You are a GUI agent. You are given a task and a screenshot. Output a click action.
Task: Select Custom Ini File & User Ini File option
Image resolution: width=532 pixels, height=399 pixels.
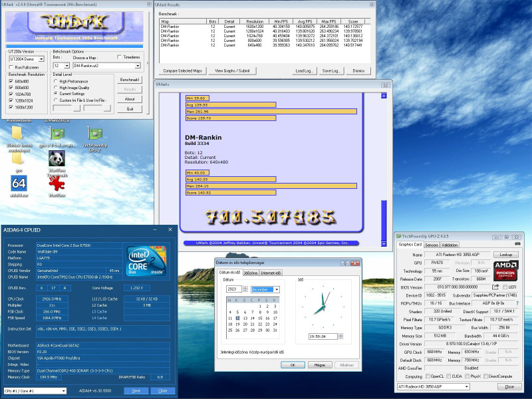[56, 100]
